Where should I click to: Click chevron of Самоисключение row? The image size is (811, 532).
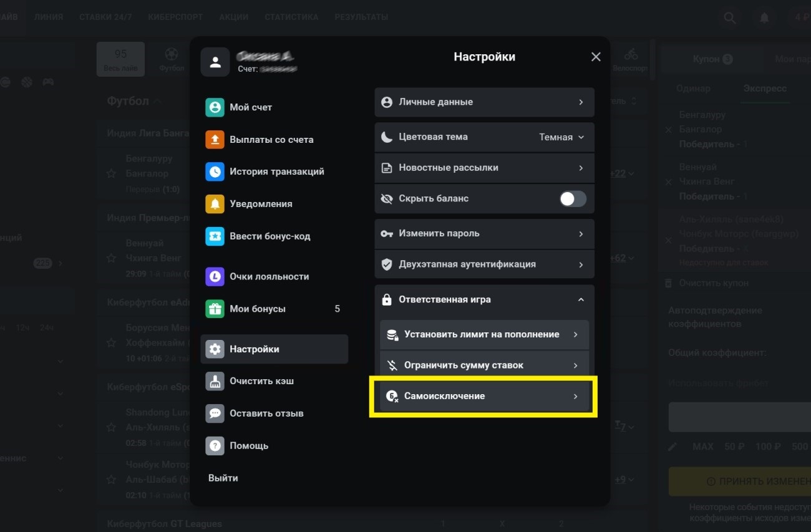pos(575,396)
